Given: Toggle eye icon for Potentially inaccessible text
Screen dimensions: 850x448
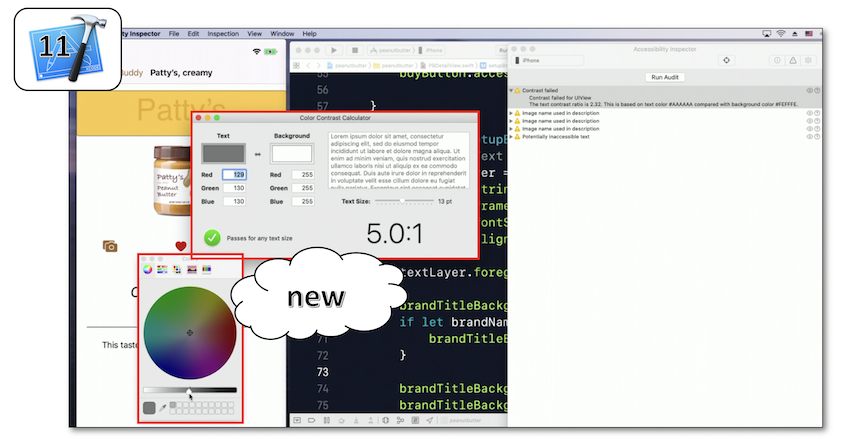Looking at the screenshot, I should (x=809, y=136).
